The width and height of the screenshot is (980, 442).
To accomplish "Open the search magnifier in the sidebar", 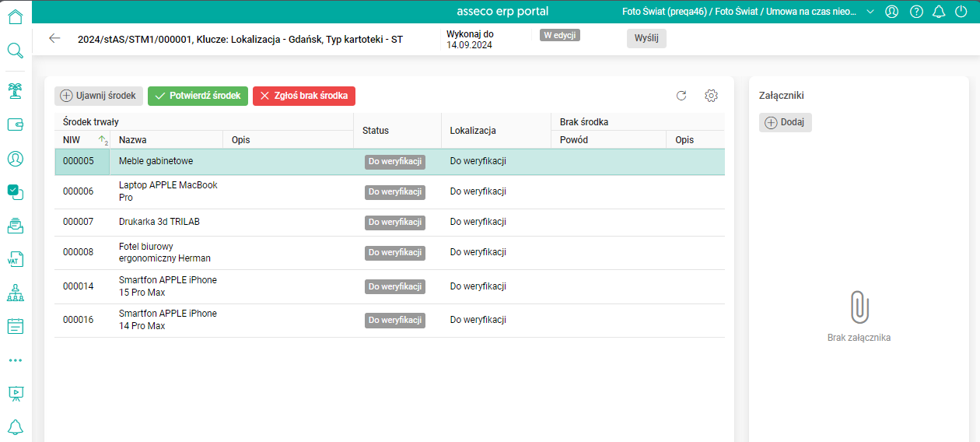I will click(15, 51).
